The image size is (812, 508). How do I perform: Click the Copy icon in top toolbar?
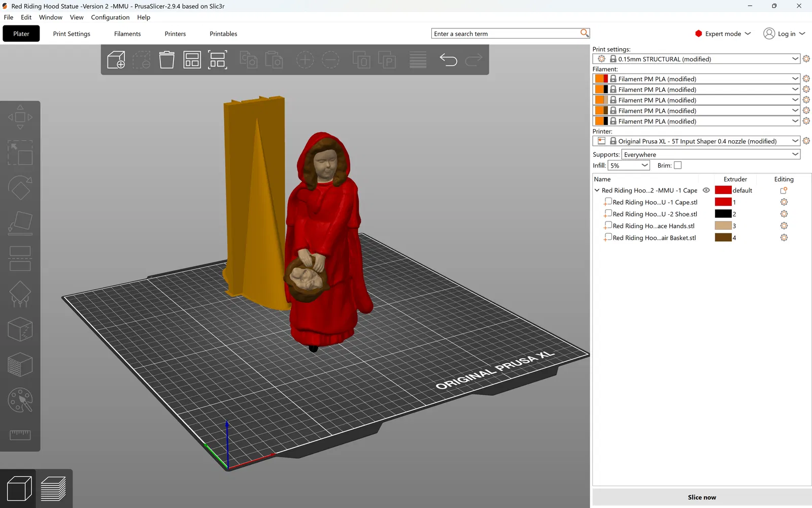tap(248, 60)
